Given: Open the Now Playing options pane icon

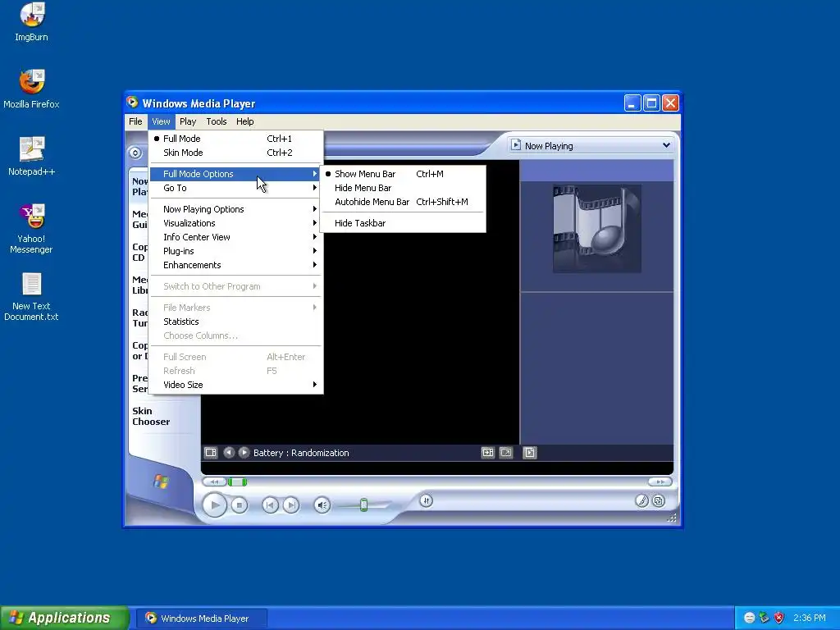Looking at the screenshot, I should (x=211, y=453).
